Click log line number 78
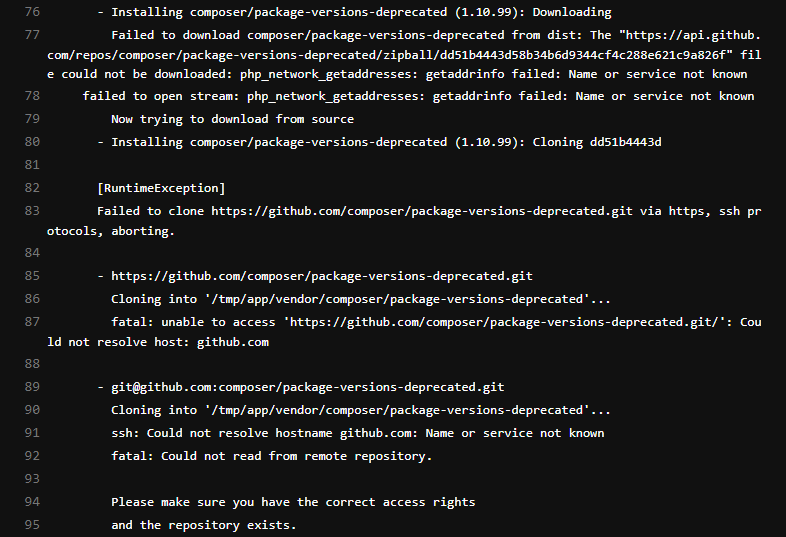The width and height of the screenshot is (786, 537). click(x=30, y=97)
